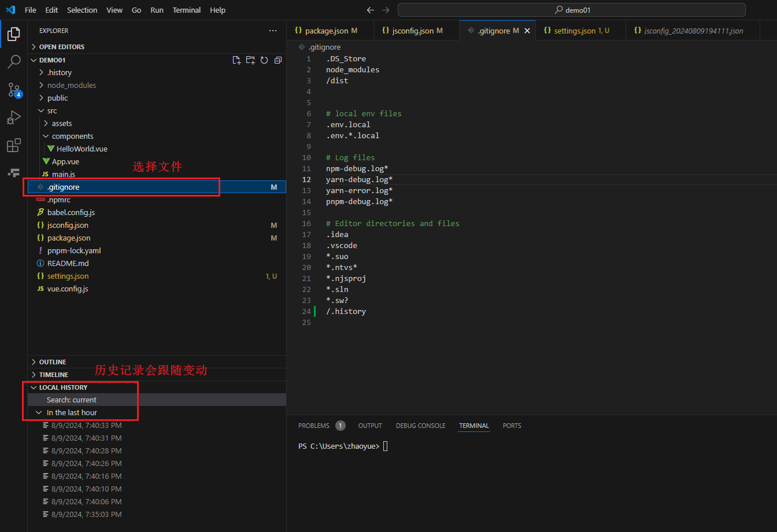Collapse the 'In the last hour' group
The image size is (777, 532).
tap(39, 412)
